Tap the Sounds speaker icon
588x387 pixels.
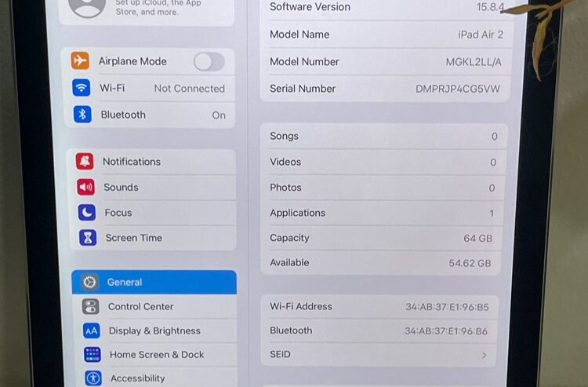tap(86, 187)
